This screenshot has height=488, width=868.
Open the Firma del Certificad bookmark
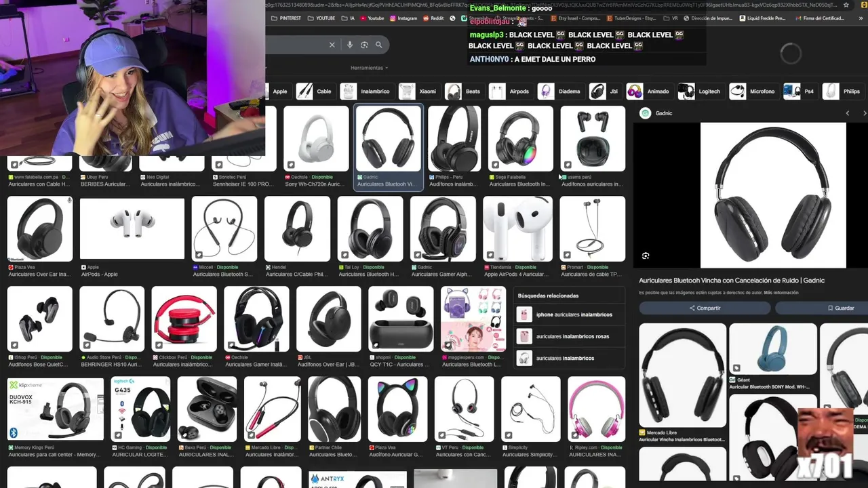819,18
